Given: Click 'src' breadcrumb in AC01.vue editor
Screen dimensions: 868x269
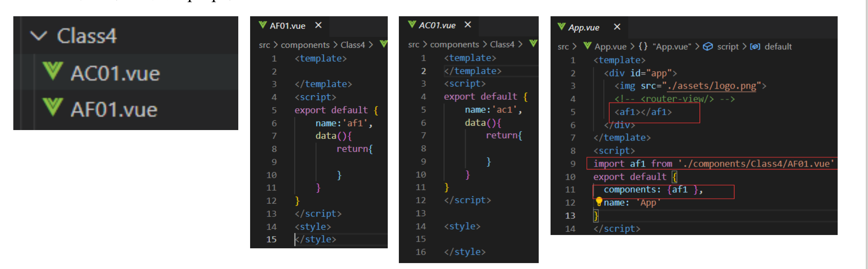Looking at the screenshot, I should [414, 44].
